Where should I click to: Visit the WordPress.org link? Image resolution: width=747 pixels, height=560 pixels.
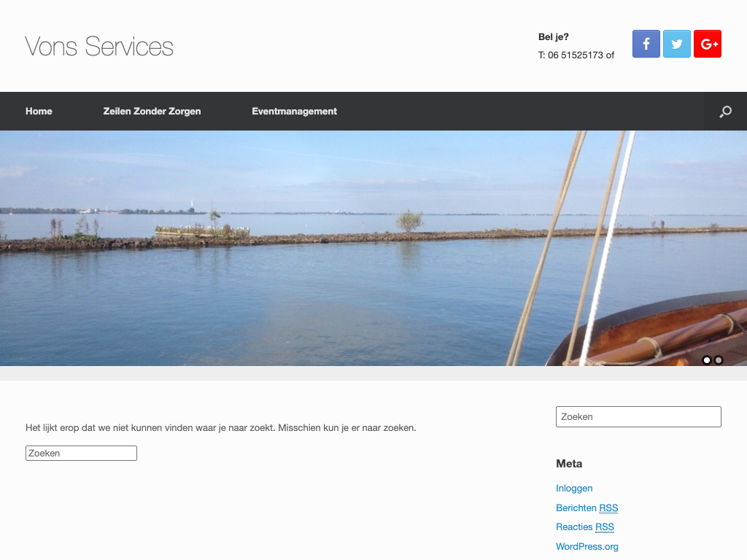(587, 547)
